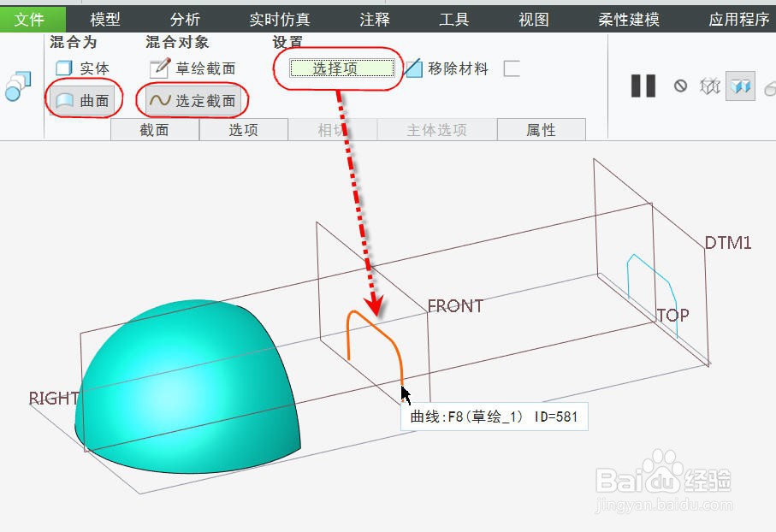
Task: Switch to the 模型 ribbon tab
Action: click(x=105, y=20)
